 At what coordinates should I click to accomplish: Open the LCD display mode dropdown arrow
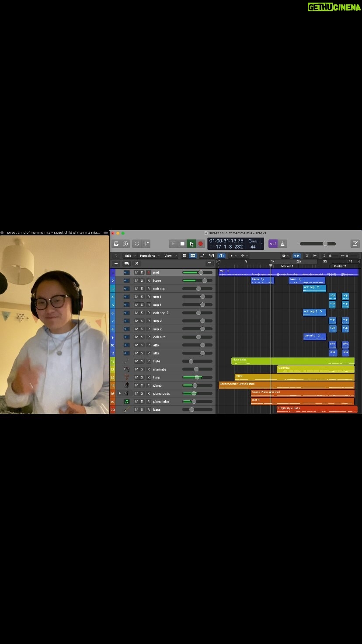pyautogui.click(x=262, y=244)
